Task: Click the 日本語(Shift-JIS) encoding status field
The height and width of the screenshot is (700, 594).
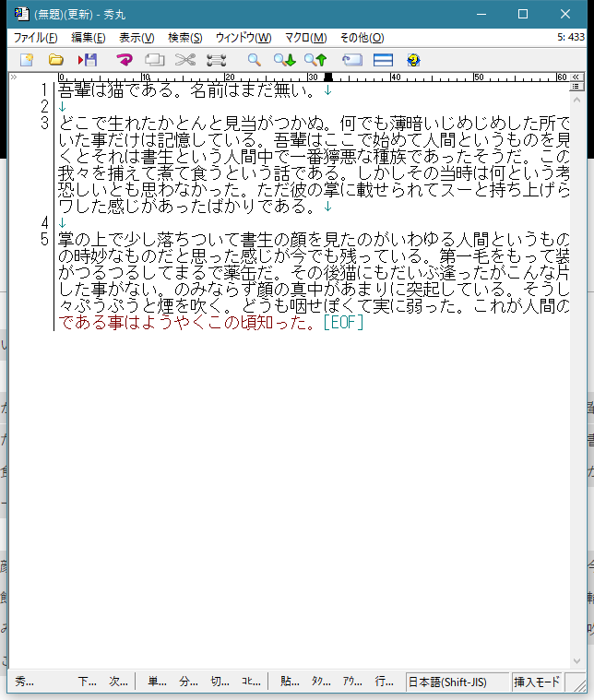Action: tap(457, 682)
